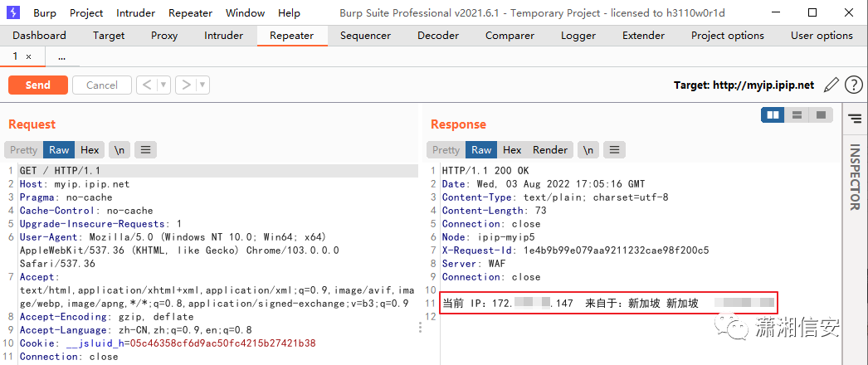The width and height of the screenshot is (868, 365).
Task: Select side-by-side split layout icon
Action: coord(773,115)
